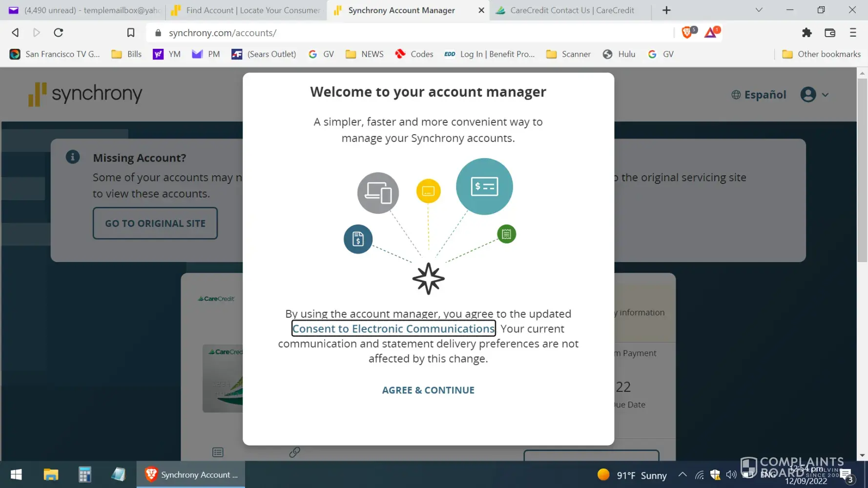868x488 pixels.
Task: Click the GO TO ORIGINAL SITE button
Action: tap(155, 224)
